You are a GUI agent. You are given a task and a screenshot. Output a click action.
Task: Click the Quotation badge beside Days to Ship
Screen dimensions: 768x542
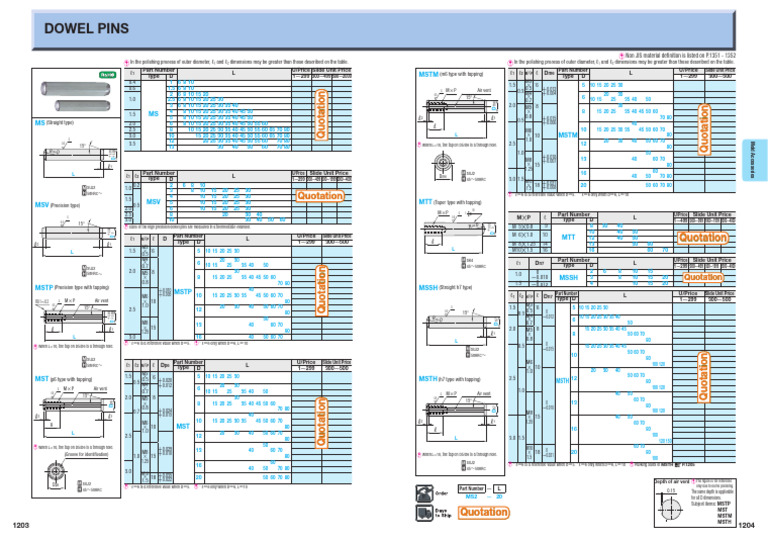[x=483, y=512]
